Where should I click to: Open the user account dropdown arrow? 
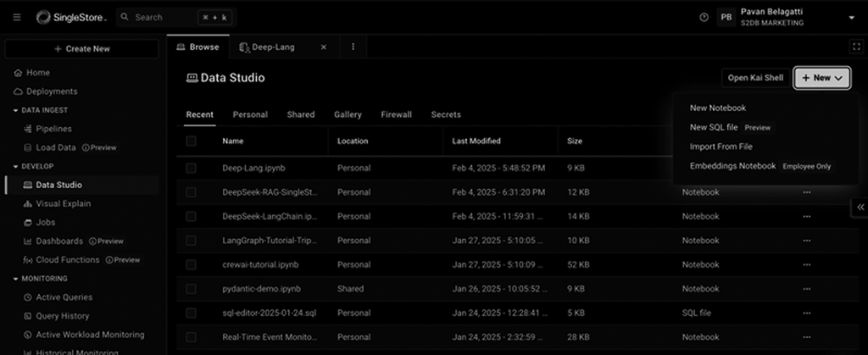point(851,18)
